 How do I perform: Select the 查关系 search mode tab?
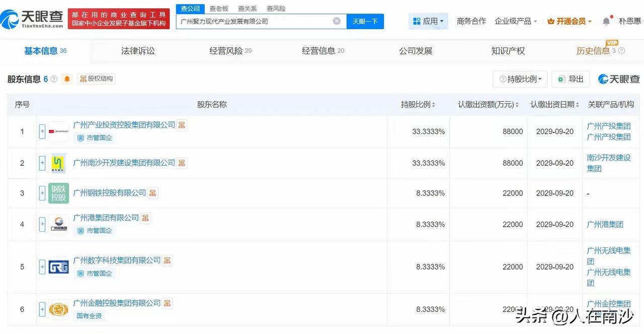pyautogui.click(x=247, y=9)
